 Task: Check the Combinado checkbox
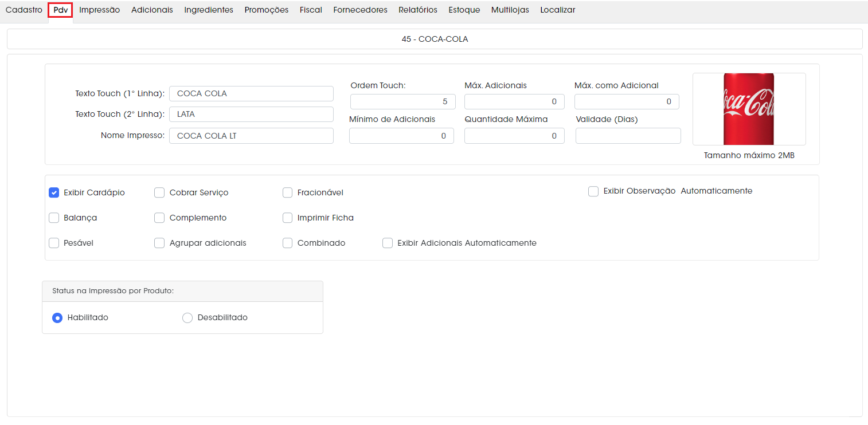click(288, 243)
